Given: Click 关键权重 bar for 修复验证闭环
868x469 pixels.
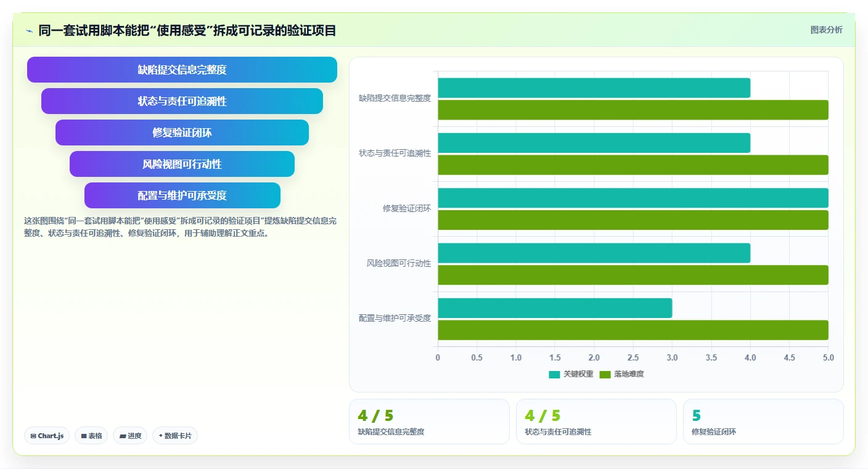Looking at the screenshot, I should pyautogui.click(x=633, y=198).
